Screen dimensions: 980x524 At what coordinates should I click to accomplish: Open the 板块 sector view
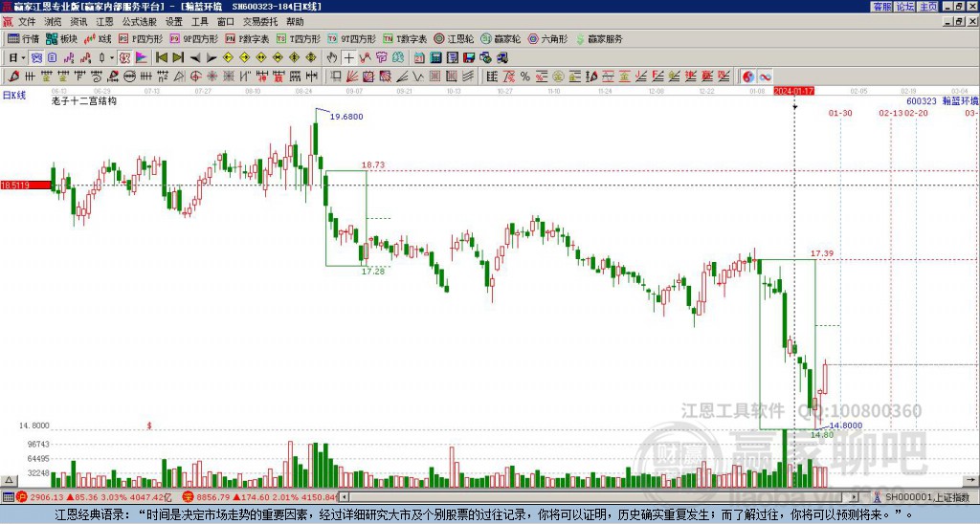coord(62,38)
